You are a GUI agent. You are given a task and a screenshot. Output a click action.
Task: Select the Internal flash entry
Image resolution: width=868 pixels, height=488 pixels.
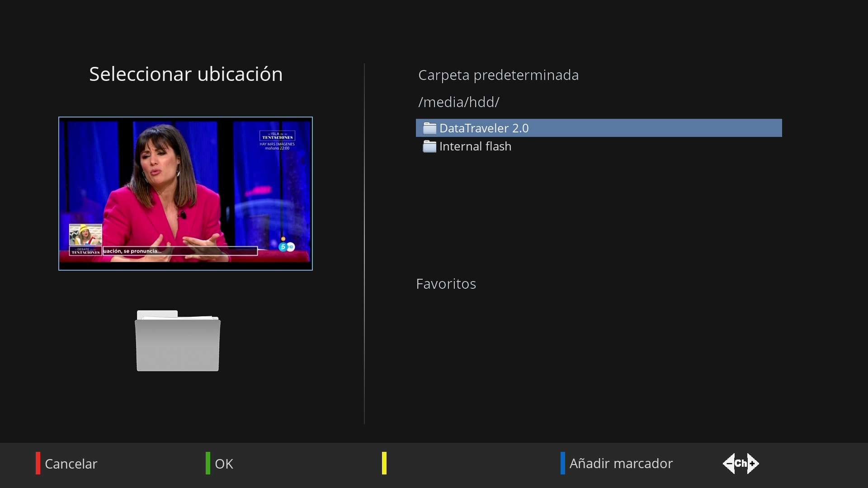[475, 146]
